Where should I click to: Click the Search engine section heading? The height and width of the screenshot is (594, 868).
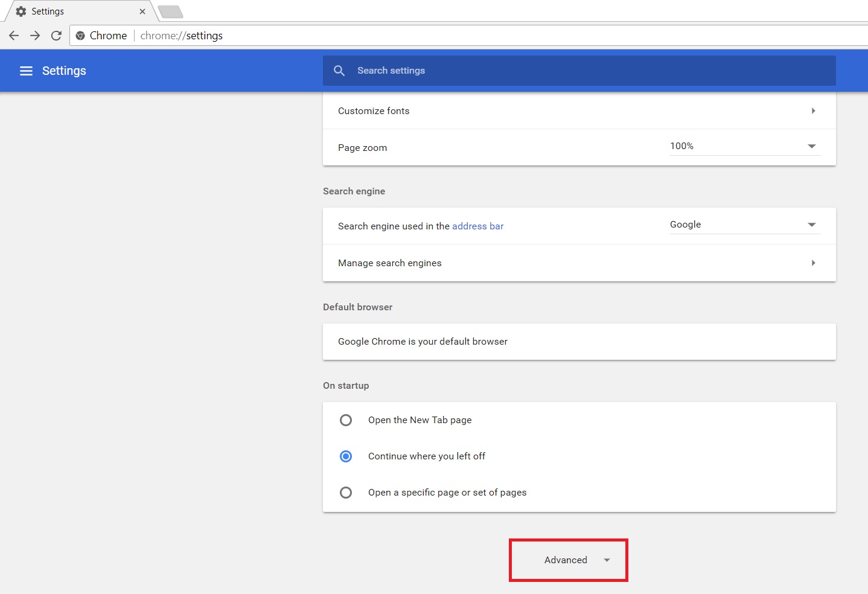pyautogui.click(x=354, y=191)
